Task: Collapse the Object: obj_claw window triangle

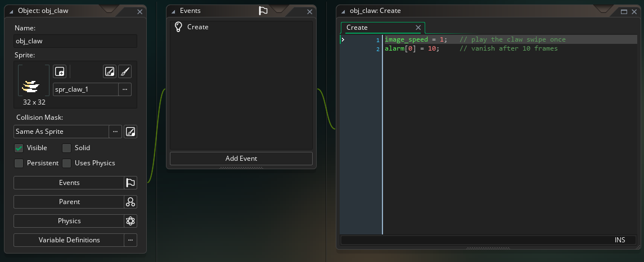Action: coord(11,11)
